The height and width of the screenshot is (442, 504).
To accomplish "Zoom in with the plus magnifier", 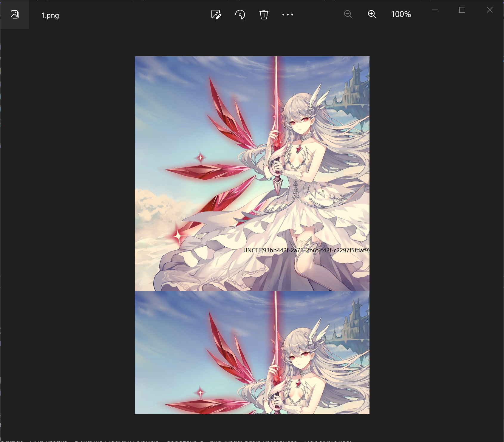I will coord(372,14).
